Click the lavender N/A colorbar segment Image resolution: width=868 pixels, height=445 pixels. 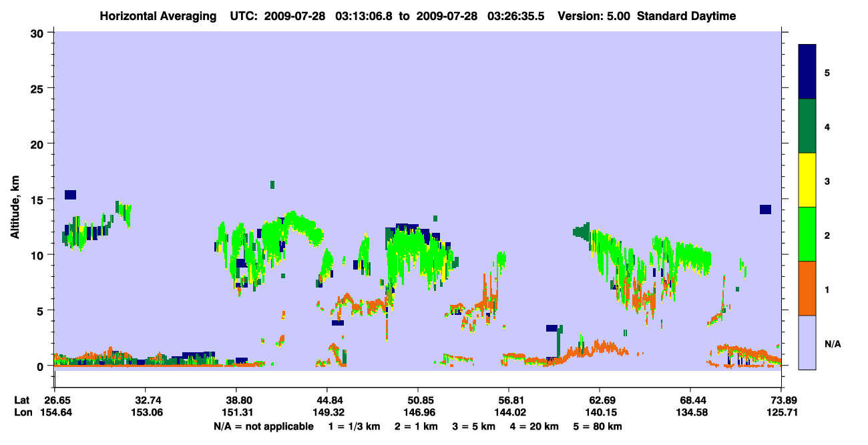807,342
